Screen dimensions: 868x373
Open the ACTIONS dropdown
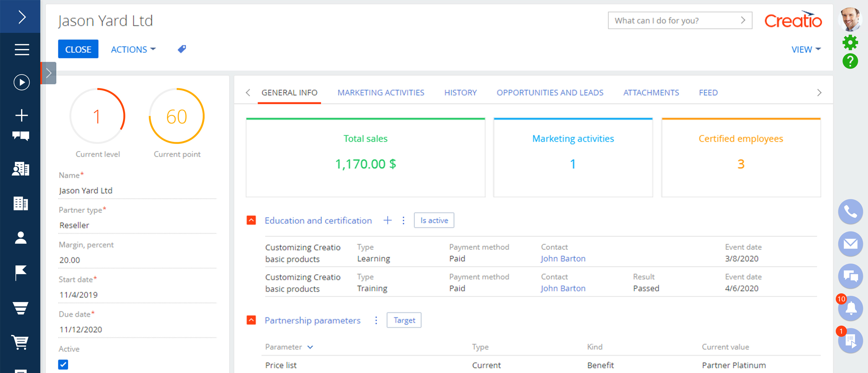point(133,49)
